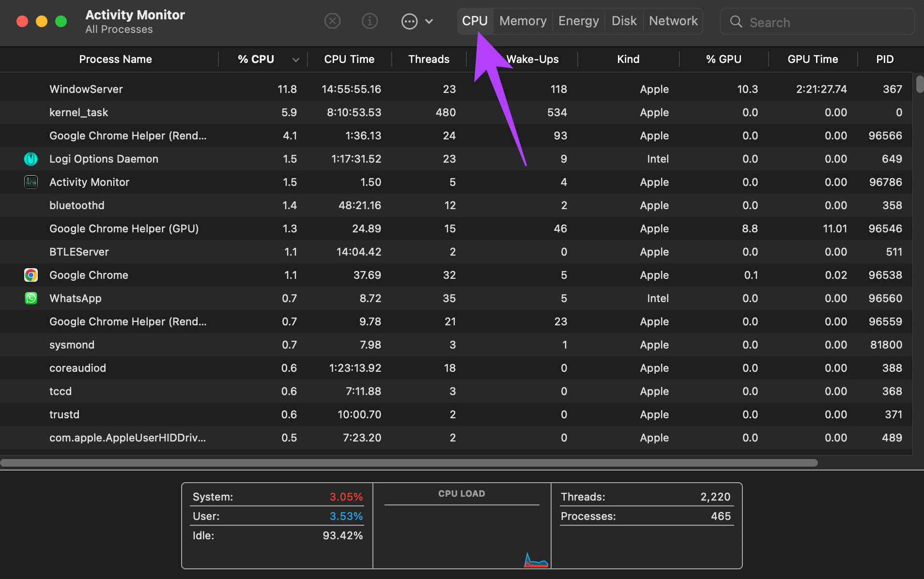Open the process info (i) icon
The image size is (924, 579).
tap(370, 21)
